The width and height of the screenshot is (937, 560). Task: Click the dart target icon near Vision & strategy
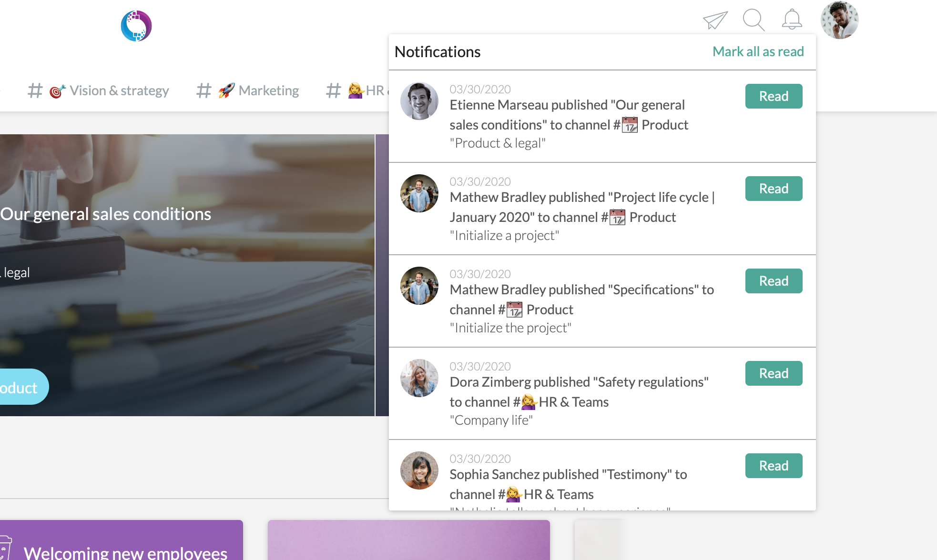pos(56,90)
